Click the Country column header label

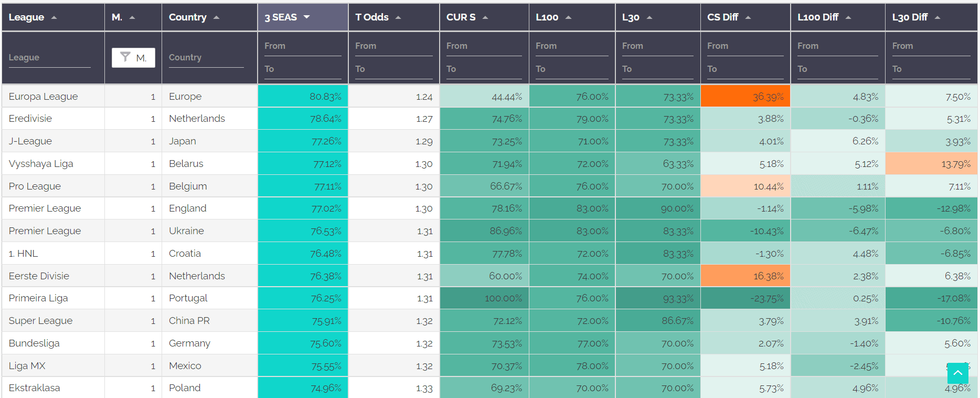187,17
